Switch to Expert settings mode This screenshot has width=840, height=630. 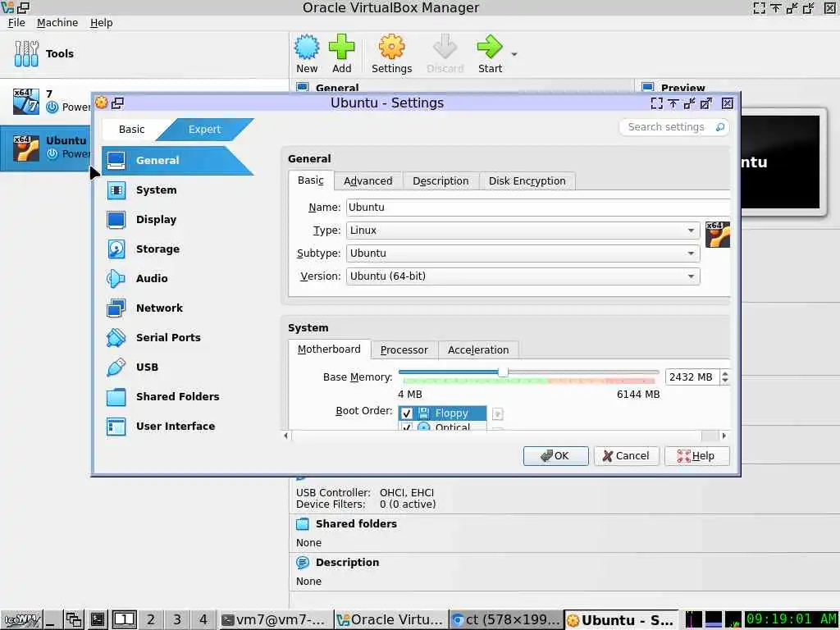point(204,129)
